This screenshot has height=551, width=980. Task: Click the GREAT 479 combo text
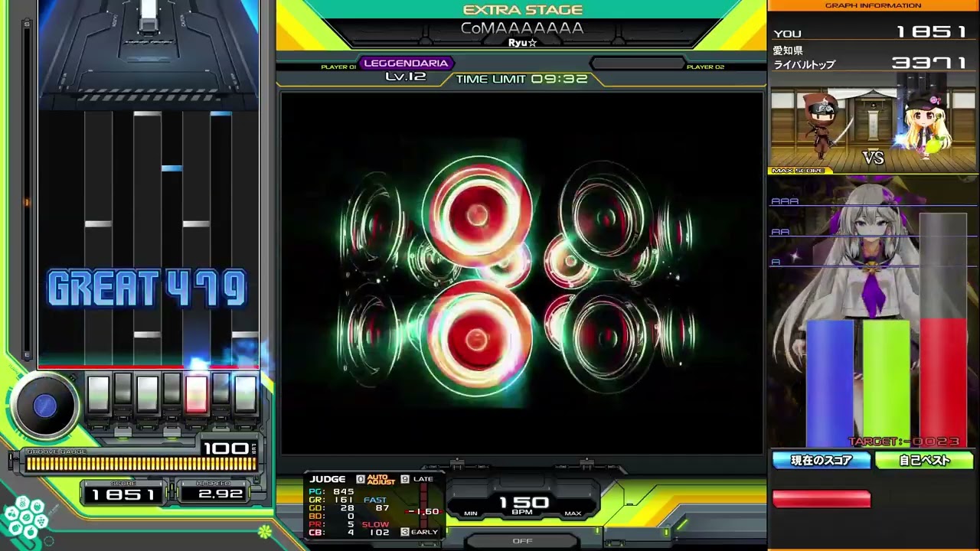147,289
